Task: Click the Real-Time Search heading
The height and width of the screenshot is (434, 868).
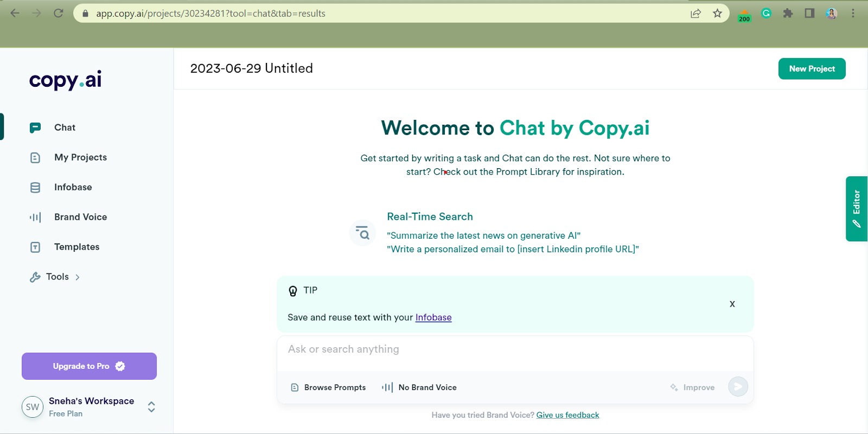Action: coord(430,216)
